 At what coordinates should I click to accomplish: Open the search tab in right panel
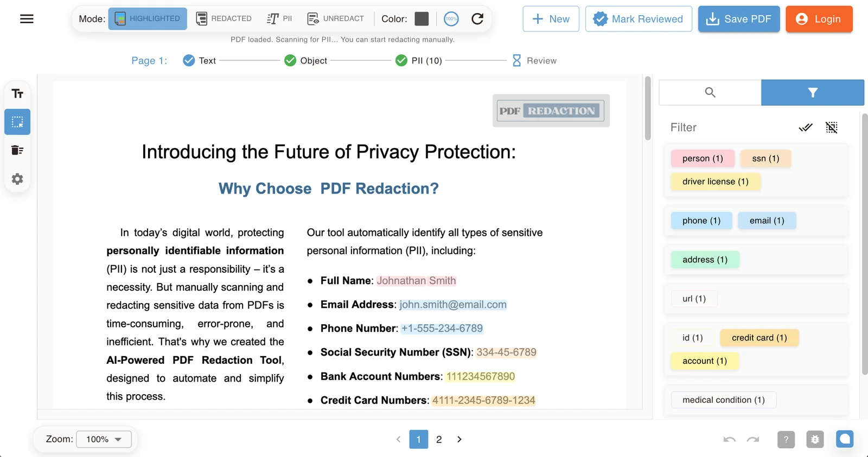(x=710, y=93)
